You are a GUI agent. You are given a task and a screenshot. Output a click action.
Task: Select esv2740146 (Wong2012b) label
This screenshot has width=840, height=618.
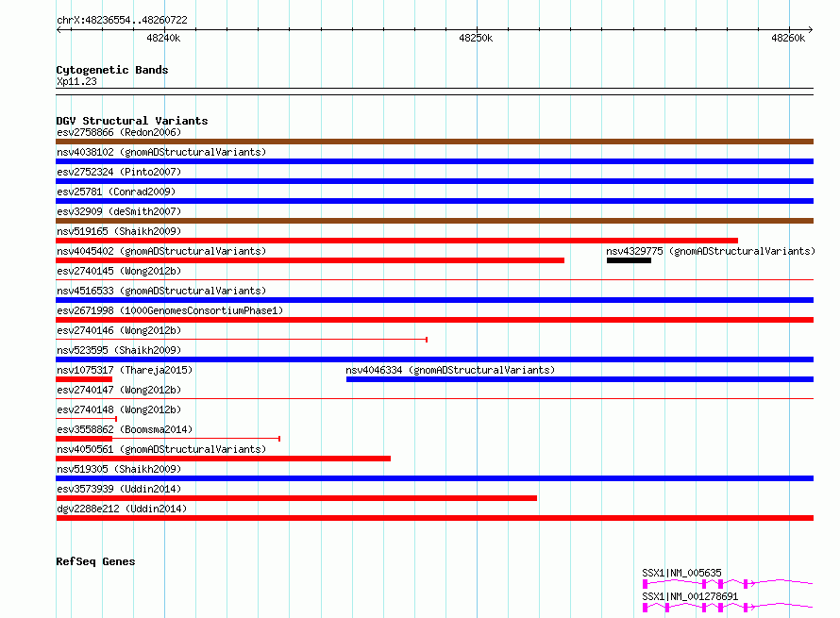(119, 330)
